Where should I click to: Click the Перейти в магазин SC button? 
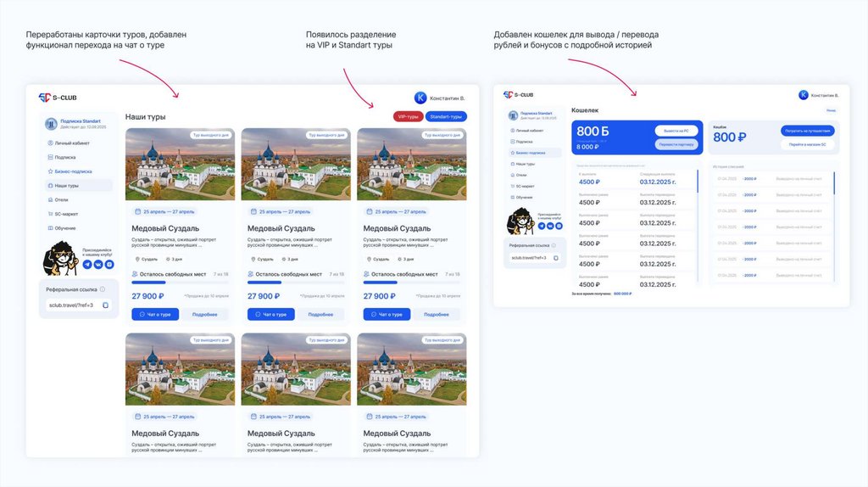pos(808,144)
